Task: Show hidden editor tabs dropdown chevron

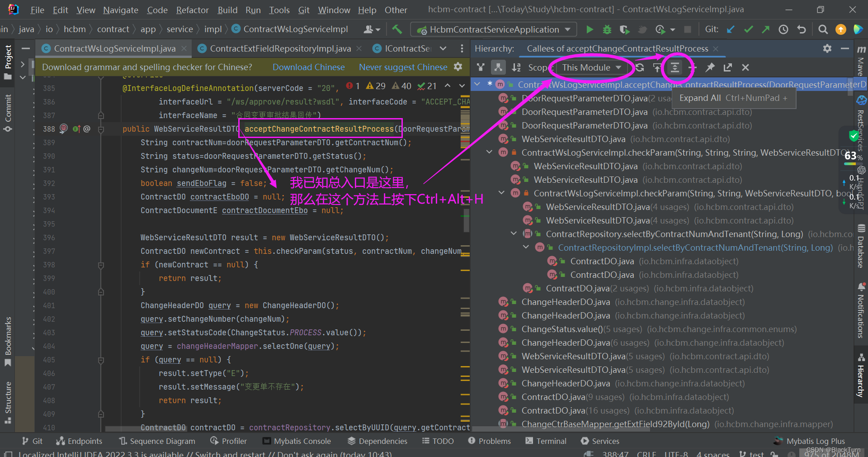Action: [x=443, y=48]
